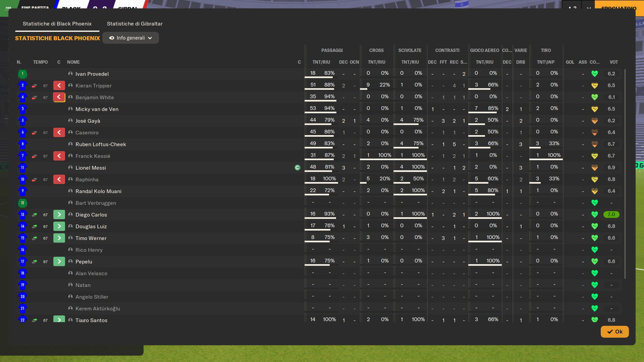Sort by the NOME column header
This screenshot has width=644, height=362.
pyautogui.click(x=73, y=62)
